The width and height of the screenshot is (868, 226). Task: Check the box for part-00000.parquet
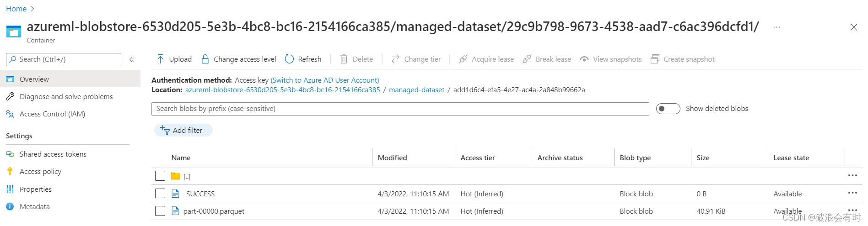point(160,211)
